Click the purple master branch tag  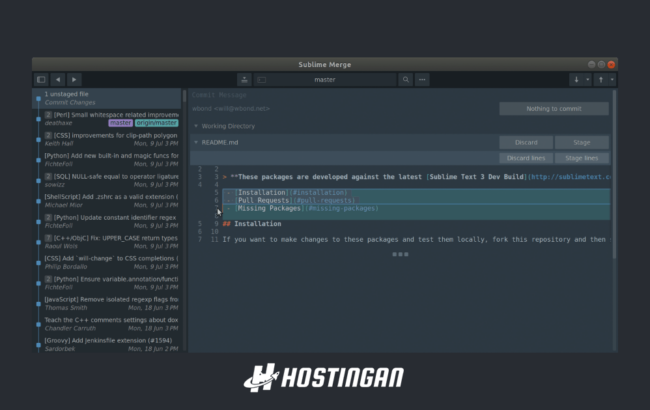pyautogui.click(x=121, y=123)
